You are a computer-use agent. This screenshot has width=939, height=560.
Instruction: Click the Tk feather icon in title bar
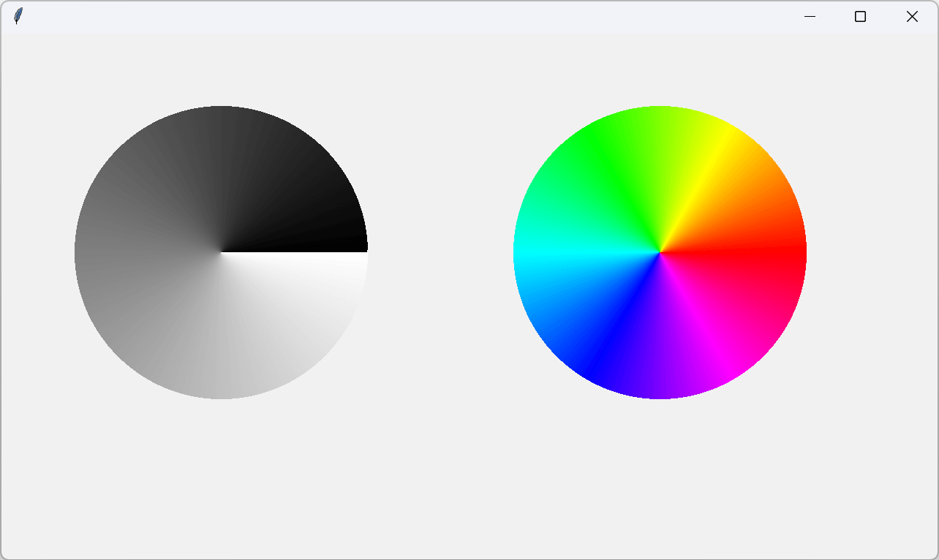[x=18, y=16]
